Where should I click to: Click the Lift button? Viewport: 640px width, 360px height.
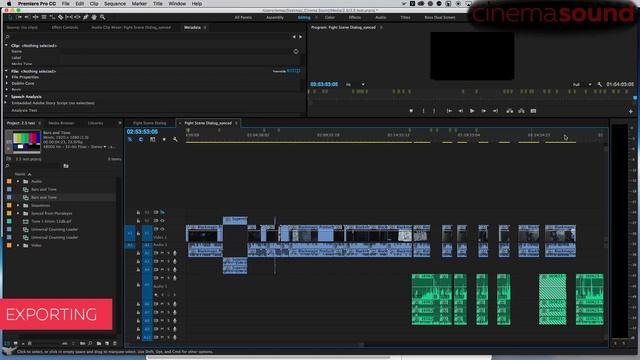pyautogui.click(x=510, y=111)
